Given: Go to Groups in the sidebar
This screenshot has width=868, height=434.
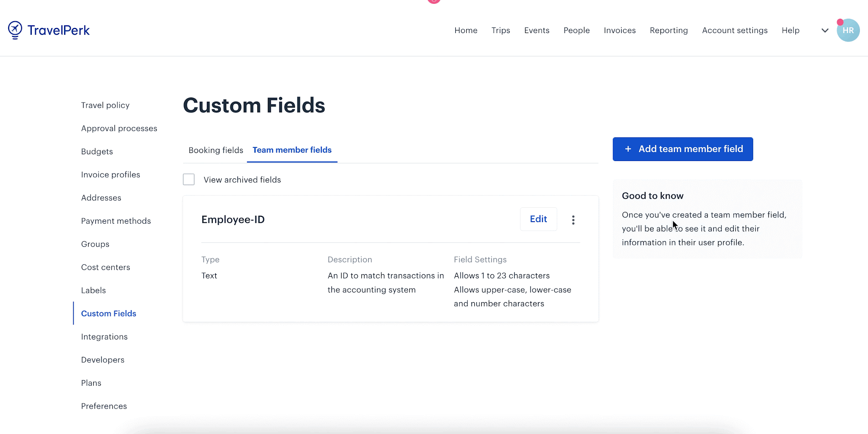Looking at the screenshot, I should pyautogui.click(x=95, y=244).
